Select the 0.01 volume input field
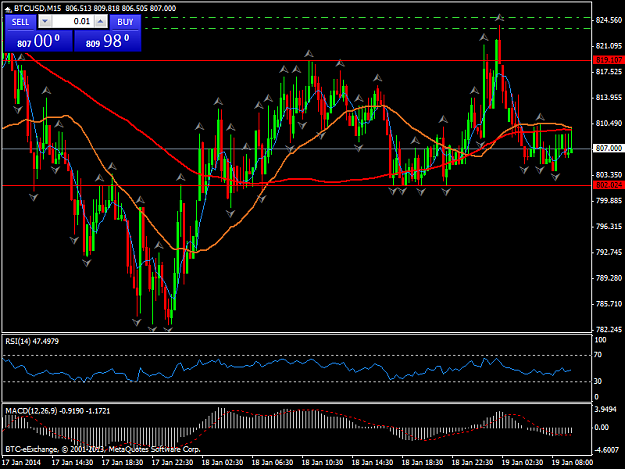Image resolution: width=625 pixels, height=469 pixels. 73,22
